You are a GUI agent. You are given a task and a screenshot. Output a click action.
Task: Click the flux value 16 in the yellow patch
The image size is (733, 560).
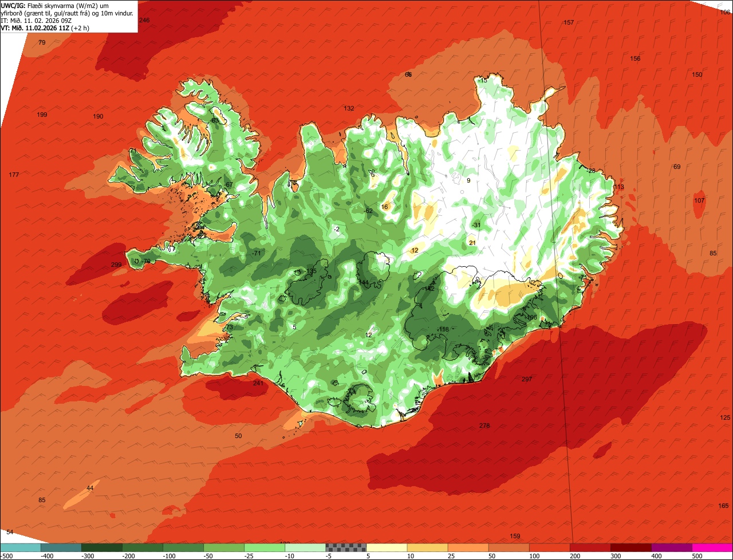[x=384, y=207]
